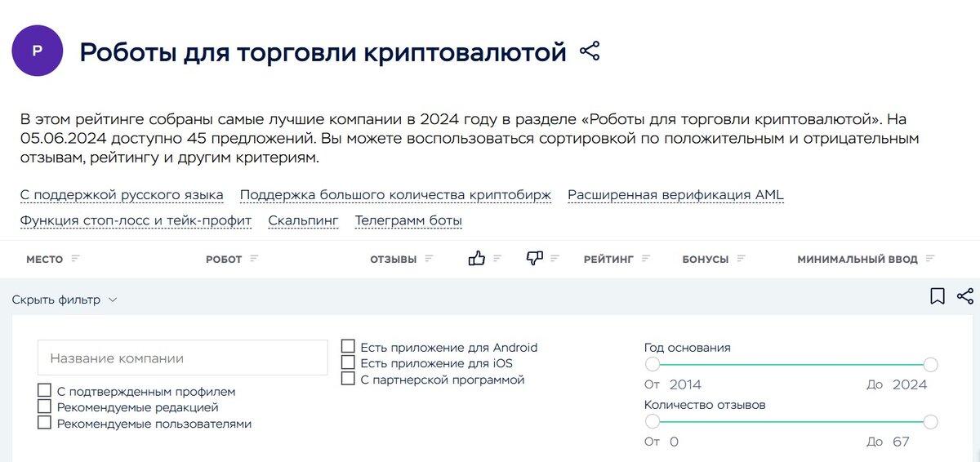Open "С поддержкой русского языка" link
Screen dimensions: 980x462
point(122,195)
